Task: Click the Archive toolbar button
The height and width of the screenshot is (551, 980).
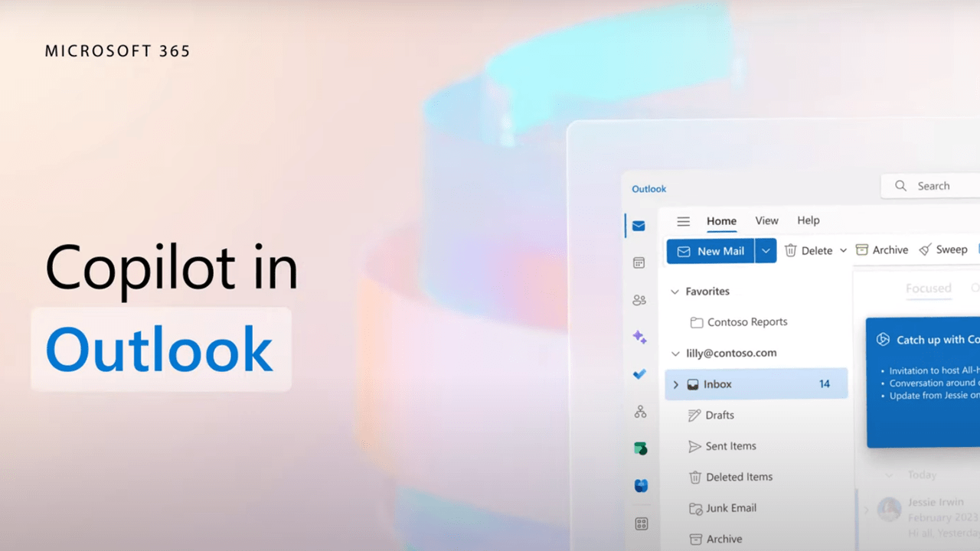Action: pyautogui.click(x=882, y=250)
